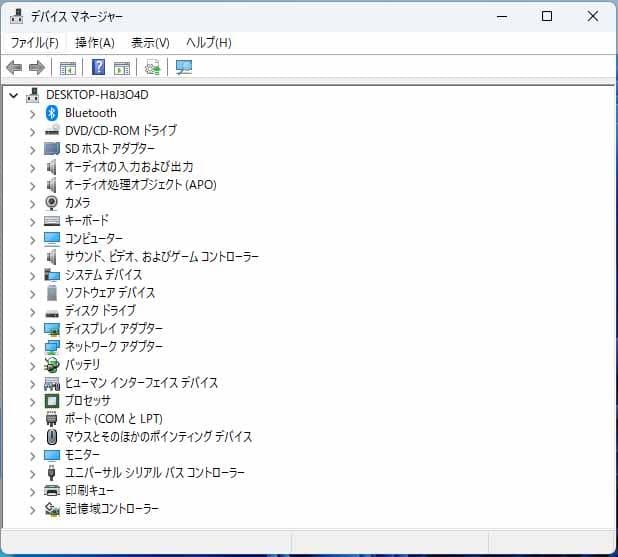Image resolution: width=618 pixels, height=557 pixels.
Task: Click the Back arrow toolbar icon
Action: pyautogui.click(x=14, y=67)
